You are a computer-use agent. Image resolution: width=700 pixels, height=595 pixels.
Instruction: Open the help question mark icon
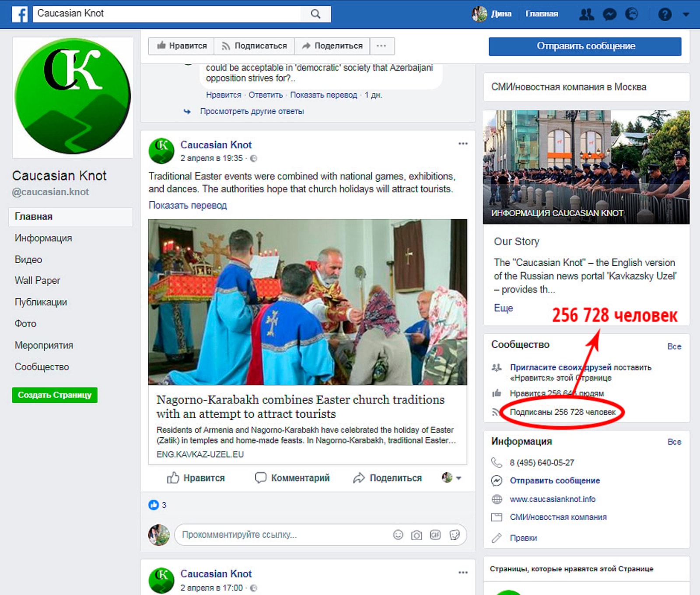(x=665, y=14)
